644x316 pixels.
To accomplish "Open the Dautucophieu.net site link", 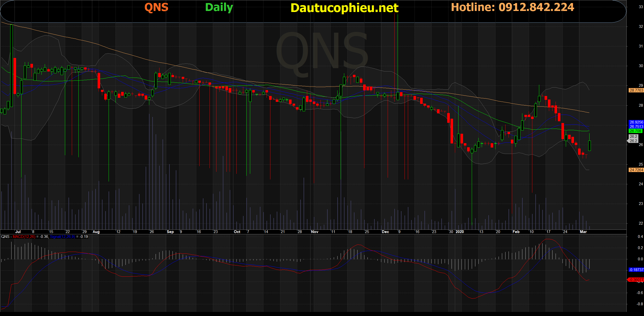I will (x=344, y=8).
